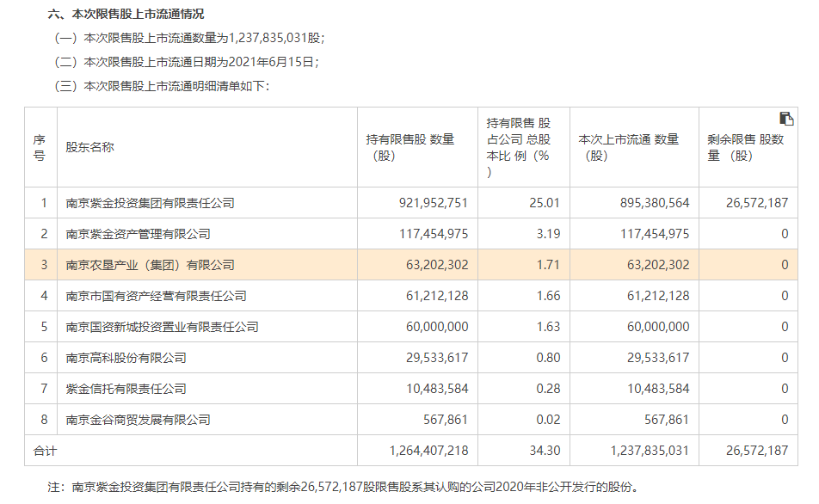The height and width of the screenshot is (504, 819).
Task: Click the percentage 0.28
Action: tap(548, 389)
